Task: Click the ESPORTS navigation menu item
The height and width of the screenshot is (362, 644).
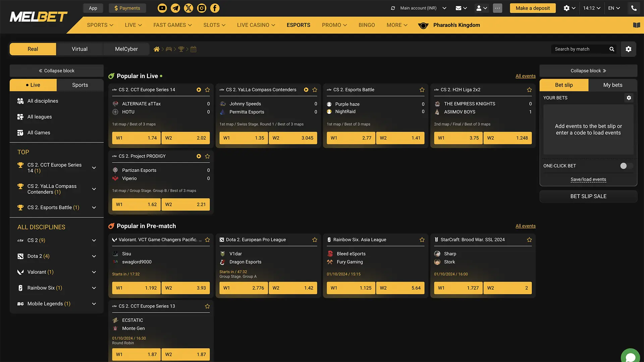Action: (298, 25)
